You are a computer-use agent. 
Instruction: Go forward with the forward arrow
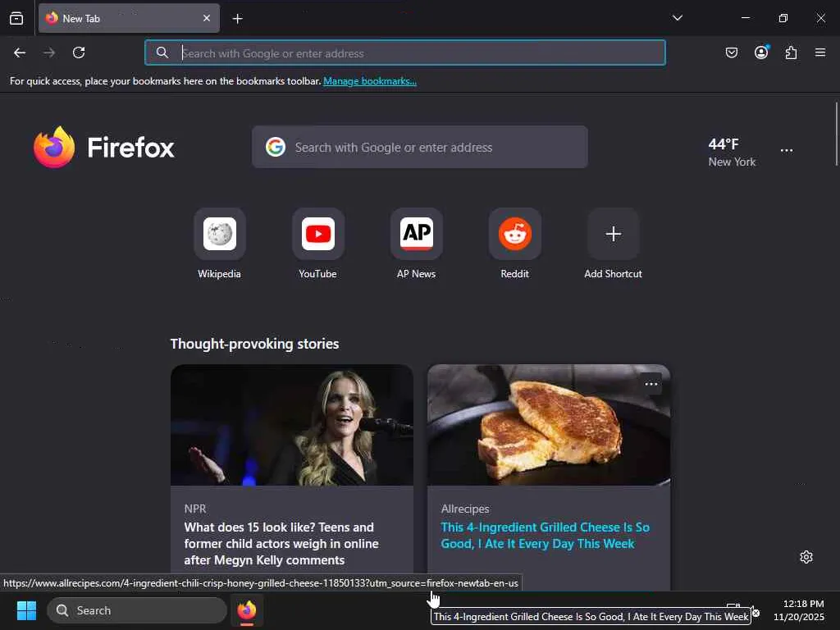pos(49,52)
